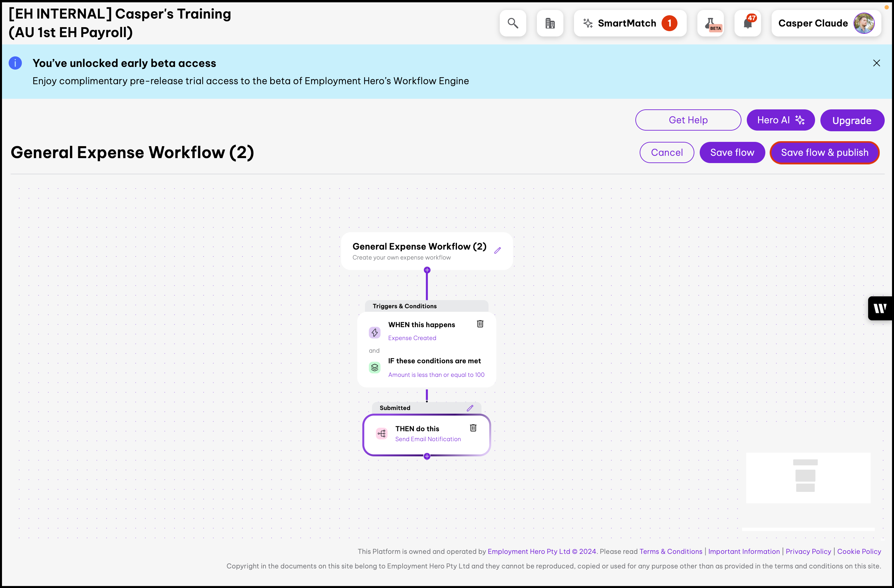Image resolution: width=894 pixels, height=588 pixels.
Task: Delete the WHEN this happens trigger
Action: pyautogui.click(x=480, y=323)
